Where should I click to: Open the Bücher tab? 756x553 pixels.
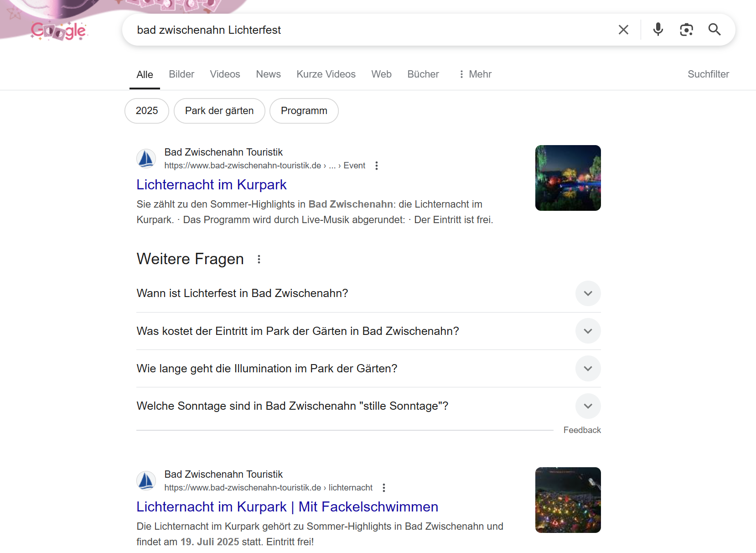click(423, 74)
